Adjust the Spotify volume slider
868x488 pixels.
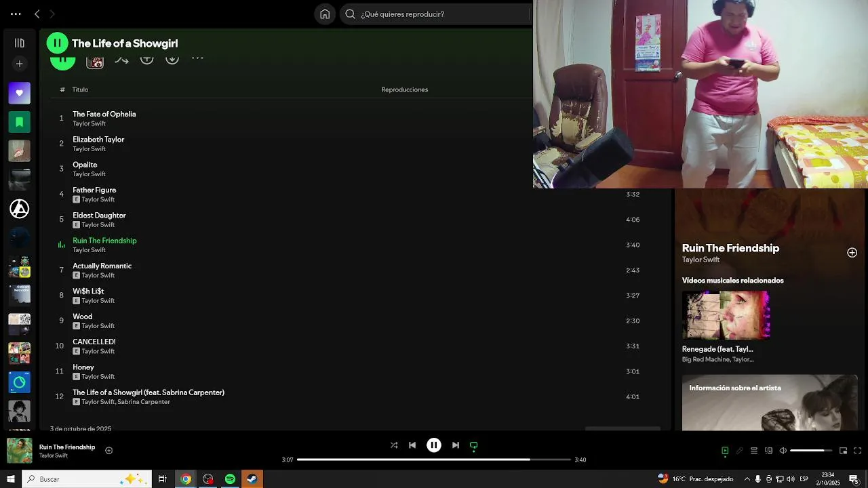tap(811, 451)
